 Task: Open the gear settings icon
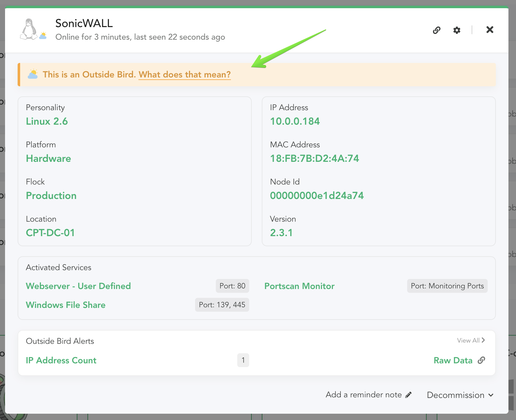(457, 30)
